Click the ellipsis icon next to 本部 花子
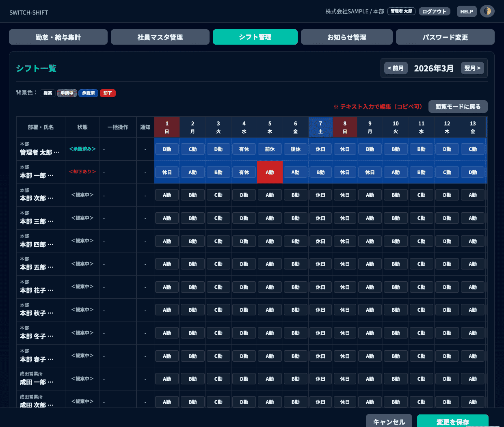The height and width of the screenshot is (427, 504). (x=50, y=291)
